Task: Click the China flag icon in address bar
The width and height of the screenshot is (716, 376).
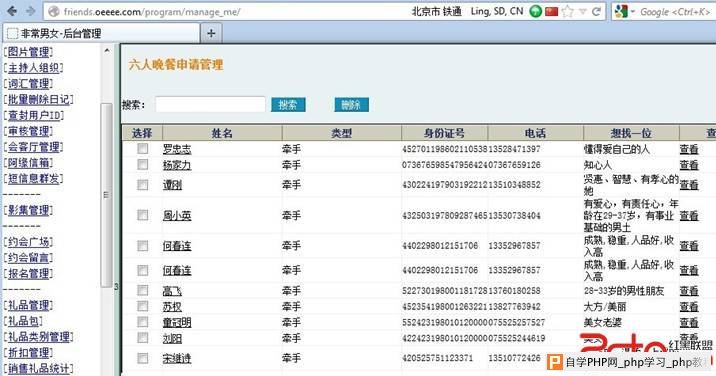Action: [551, 11]
